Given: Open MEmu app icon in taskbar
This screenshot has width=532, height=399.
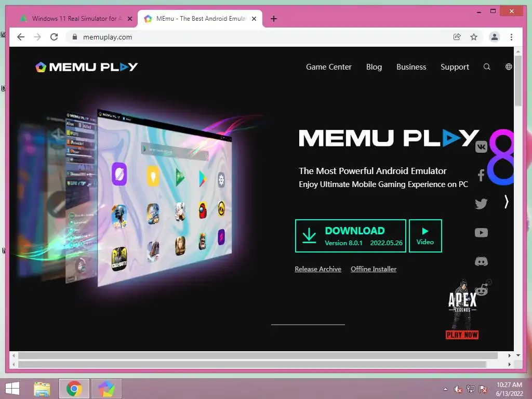Looking at the screenshot, I should pyautogui.click(x=106, y=389).
